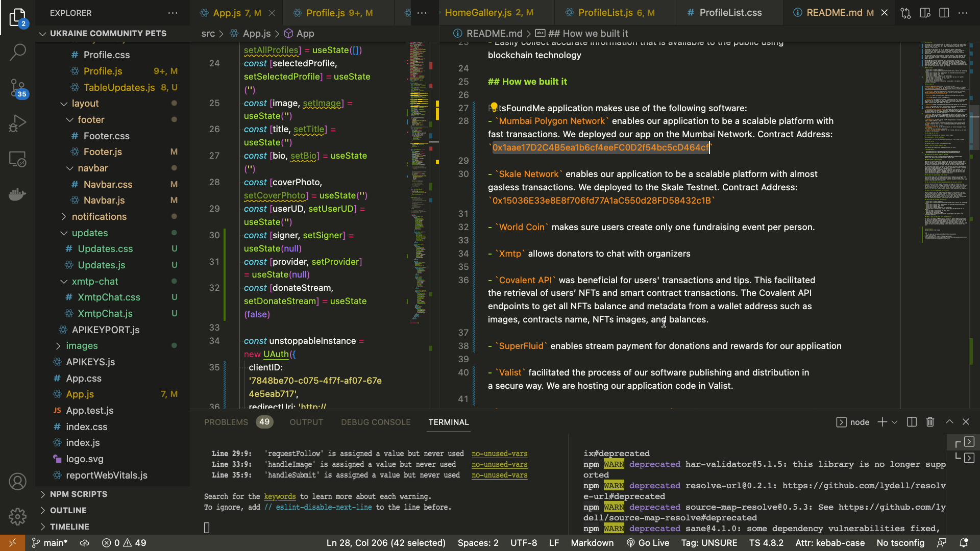The height and width of the screenshot is (551, 980).
Task: Open XmtpChat.js file in explorer
Action: [105, 313]
